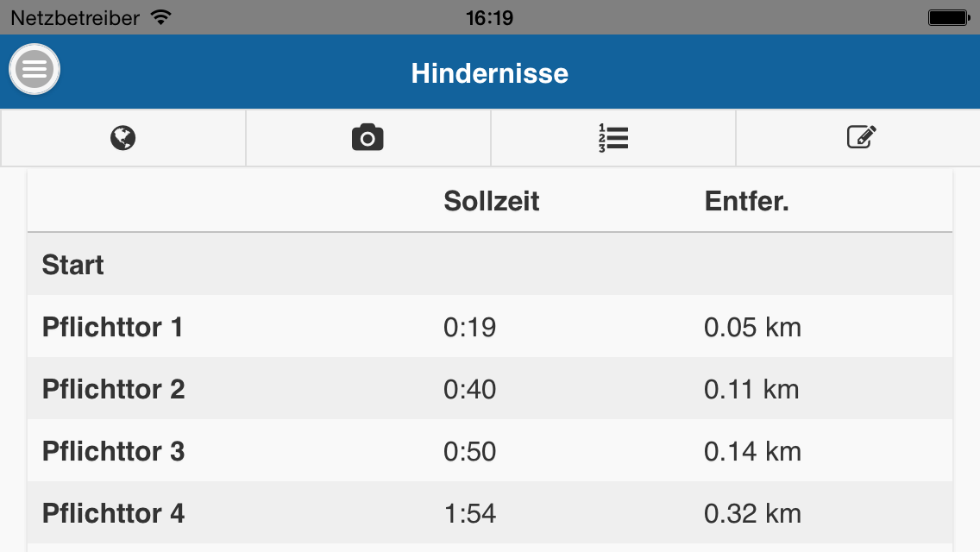This screenshot has width=980, height=552.
Task: Select the Pflichttor 4 row
Action: 490,512
